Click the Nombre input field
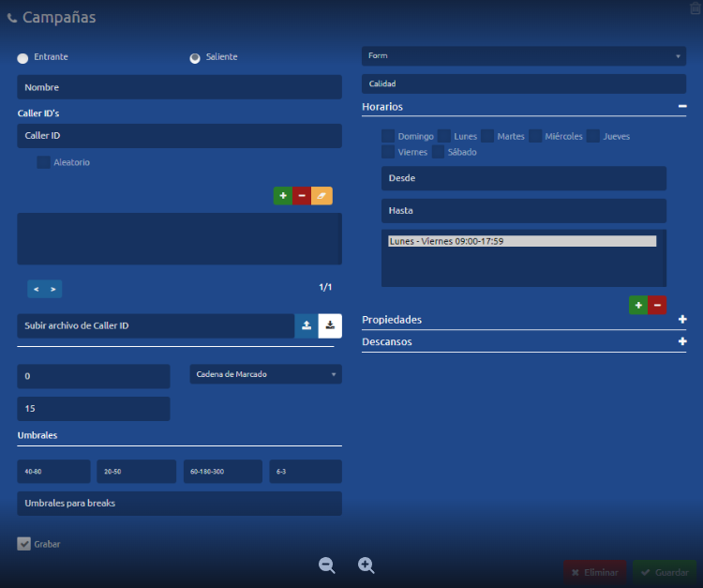The height and width of the screenshot is (588, 703). (x=179, y=87)
